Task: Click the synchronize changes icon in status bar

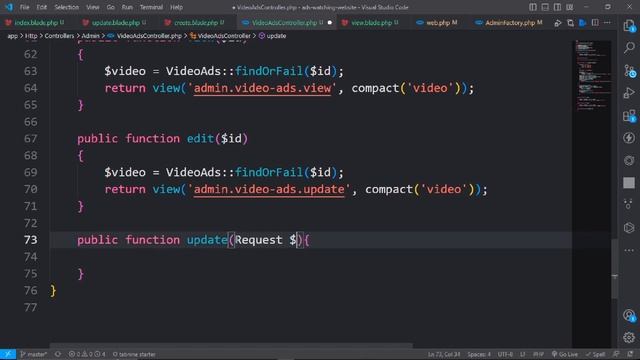Action: 58,354
